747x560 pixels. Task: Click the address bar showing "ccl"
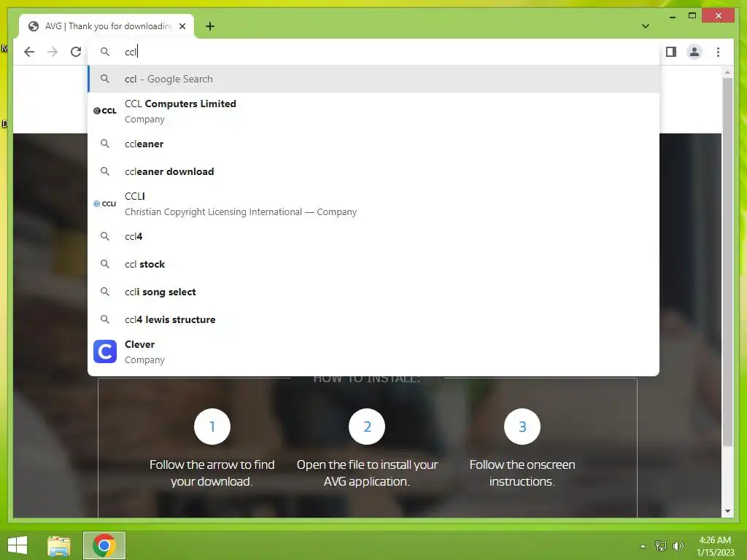[374, 52]
